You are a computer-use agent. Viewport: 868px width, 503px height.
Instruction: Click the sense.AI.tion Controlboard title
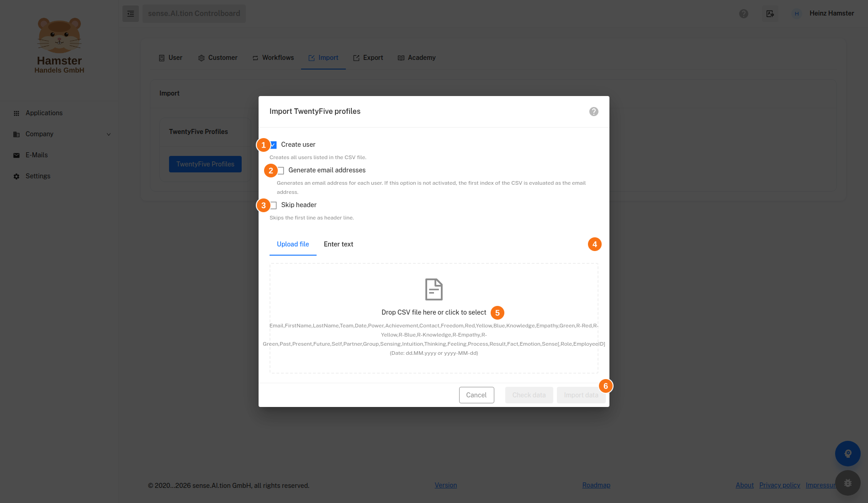tap(194, 14)
